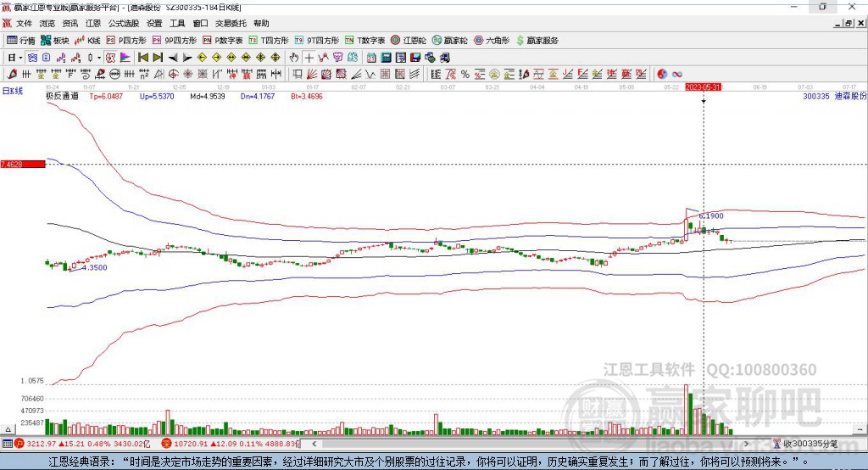The image size is (868, 470).
Task: Jump to first bar icon
Action: point(142,58)
